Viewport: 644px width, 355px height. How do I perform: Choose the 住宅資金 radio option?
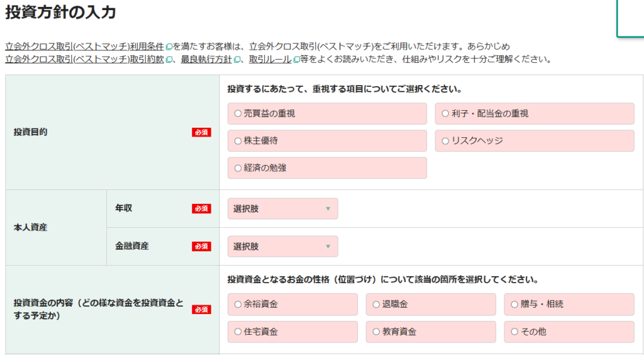(238, 332)
